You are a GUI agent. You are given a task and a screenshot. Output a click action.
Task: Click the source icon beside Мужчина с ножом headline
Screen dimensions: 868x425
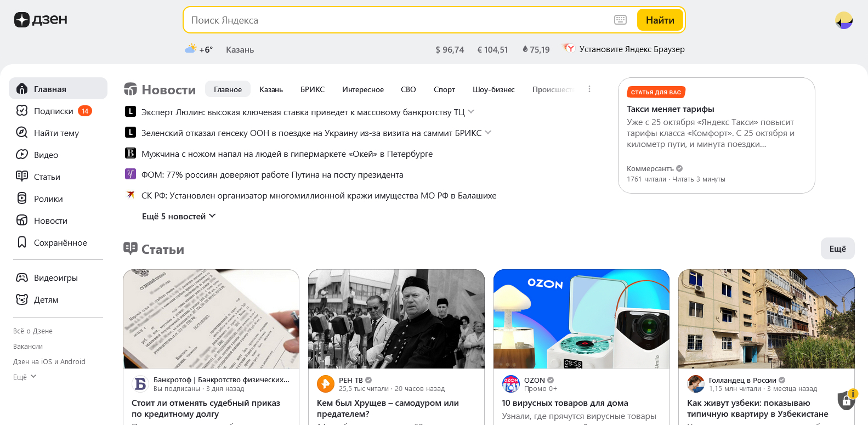[131, 153]
